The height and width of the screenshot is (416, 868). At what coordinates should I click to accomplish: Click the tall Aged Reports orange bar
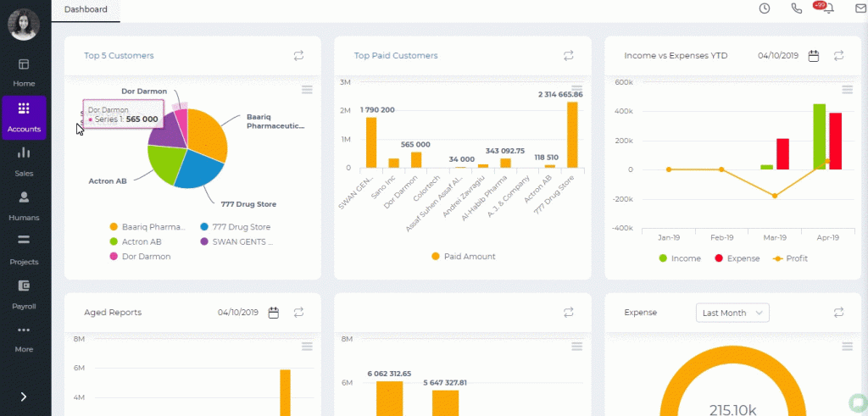[285, 393]
